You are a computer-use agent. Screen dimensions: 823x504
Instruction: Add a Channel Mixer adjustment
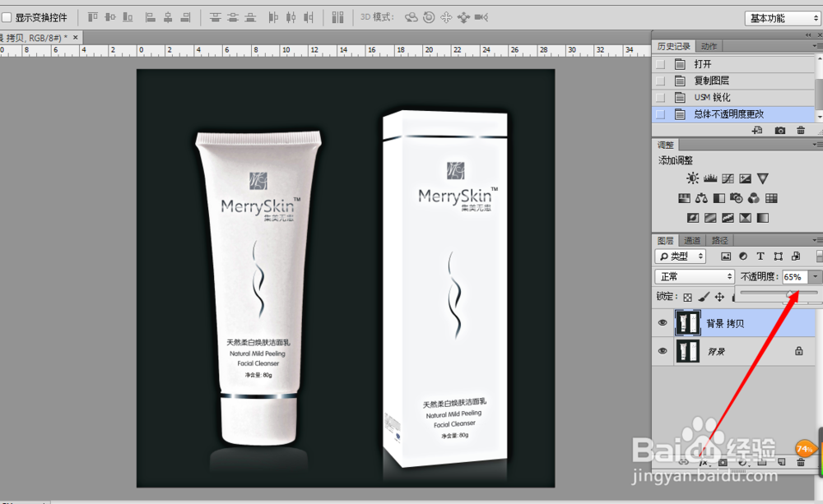754,198
